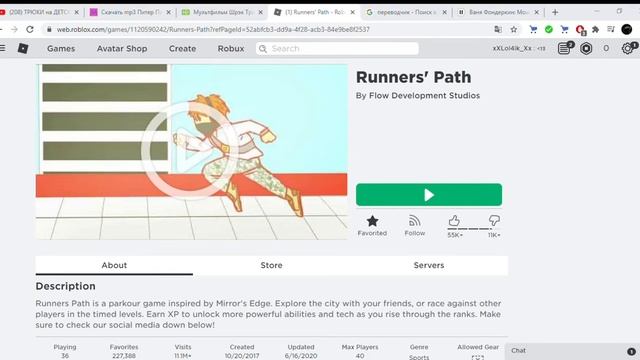This screenshot has width=640, height=360.
Task: Close the переводчик tab
Action: [444, 12]
